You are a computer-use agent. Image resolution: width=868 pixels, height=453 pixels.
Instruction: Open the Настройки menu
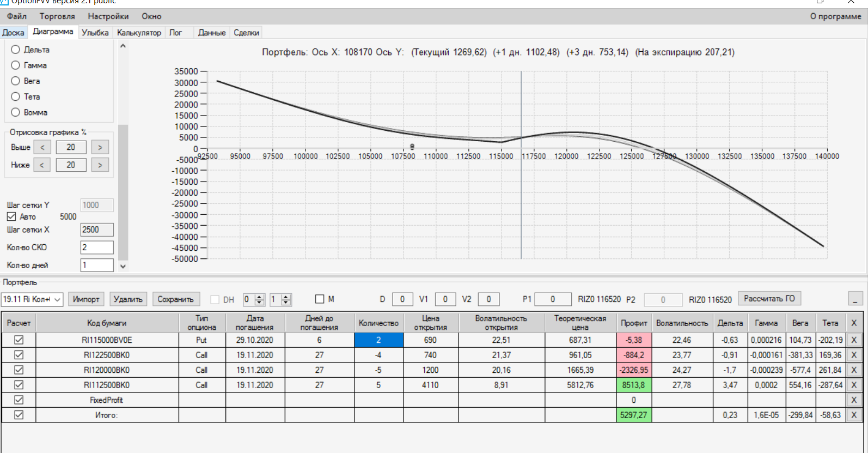(108, 16)
